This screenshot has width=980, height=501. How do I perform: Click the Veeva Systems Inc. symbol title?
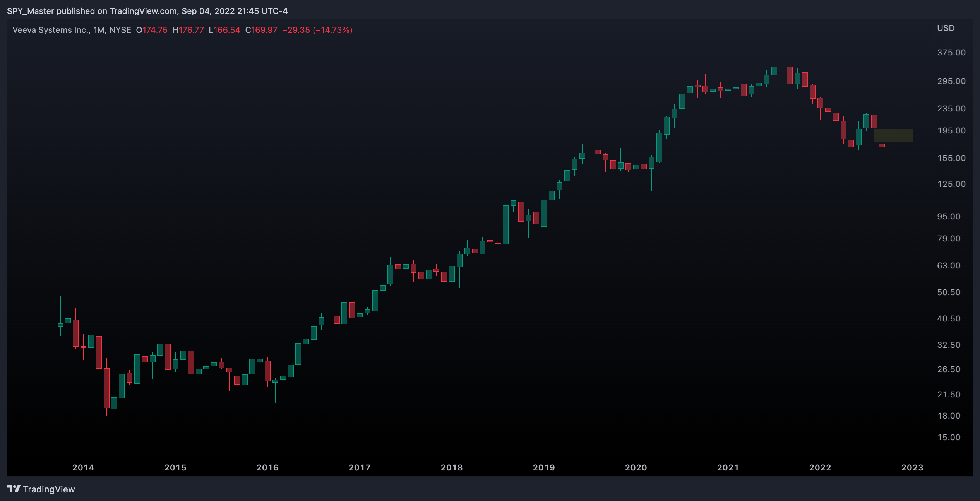[51, 30]
